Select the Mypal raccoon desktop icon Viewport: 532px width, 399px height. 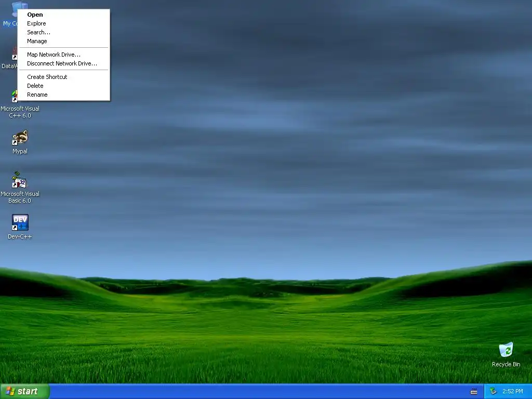click(20, 138)
